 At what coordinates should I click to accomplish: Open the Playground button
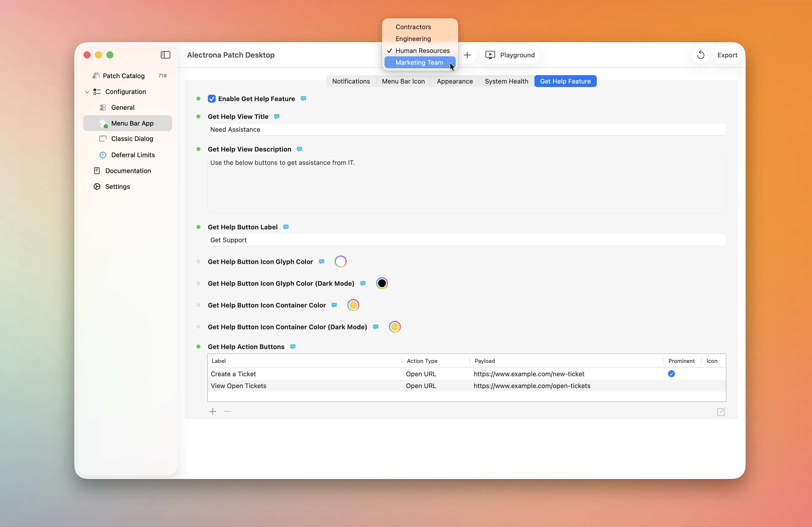coord(510,55)
